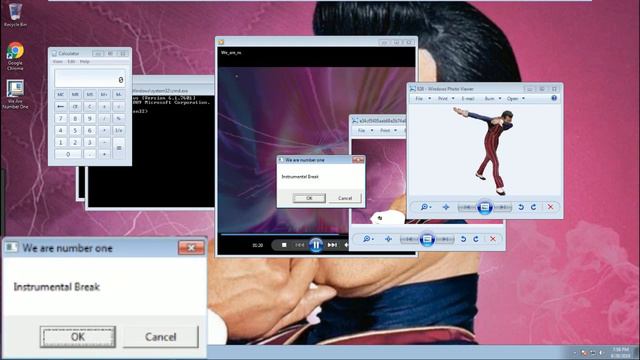Delete image in front Photo Viewer
640x360 pixels.
[x=550, y=207]
